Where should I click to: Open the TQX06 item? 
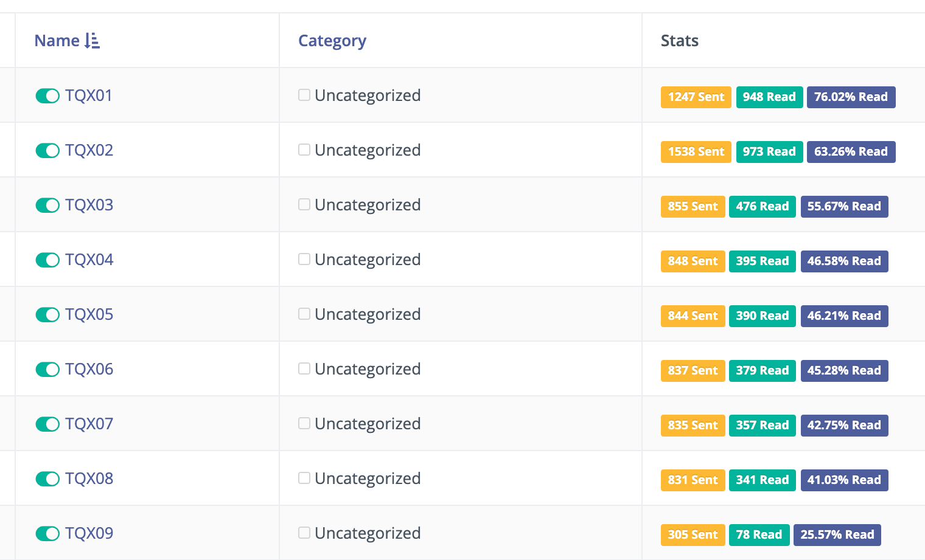tap(89, 369)
